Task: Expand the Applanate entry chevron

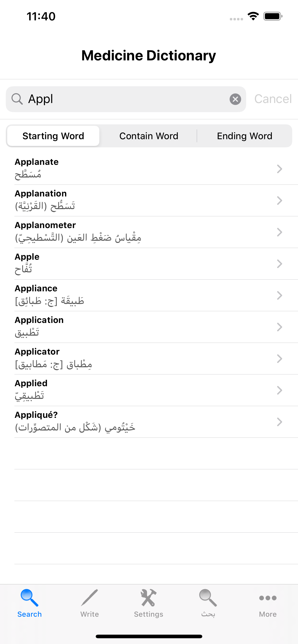Action: (280, 169)
